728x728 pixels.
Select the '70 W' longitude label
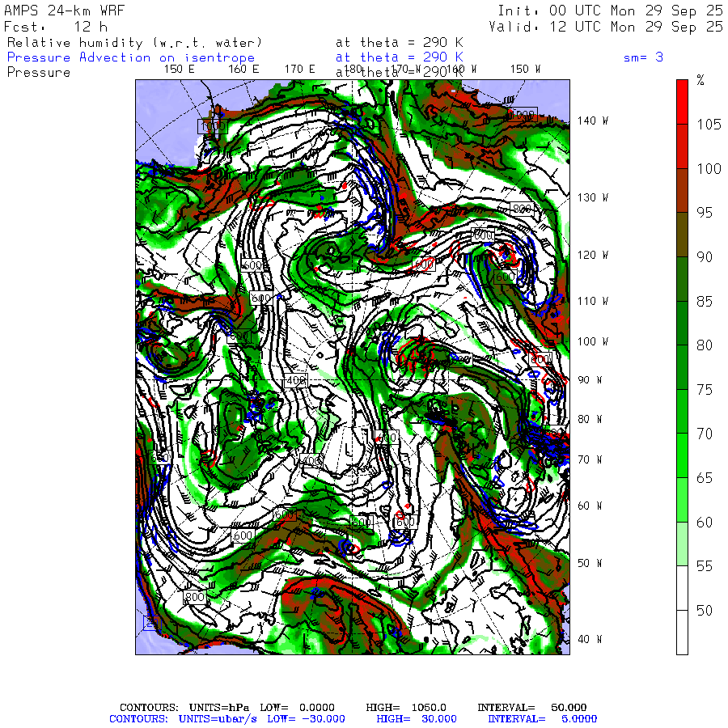pyautogui.click(x=590, y=459)
